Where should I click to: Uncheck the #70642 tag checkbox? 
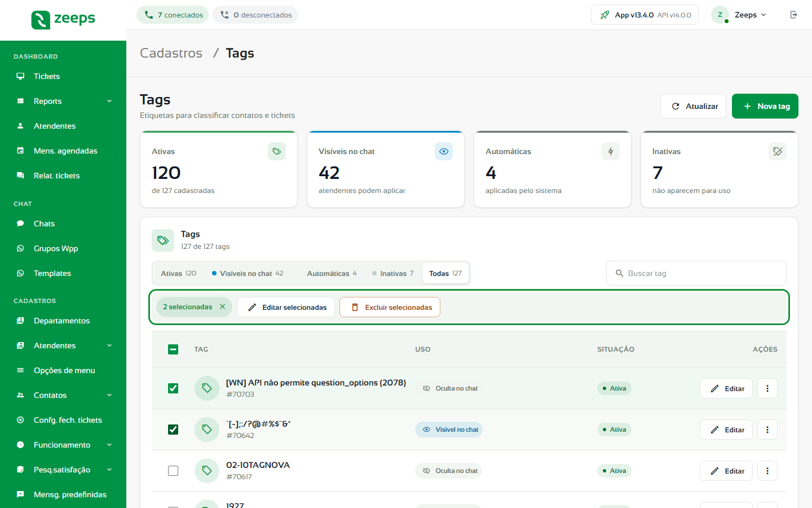(173, 430)
